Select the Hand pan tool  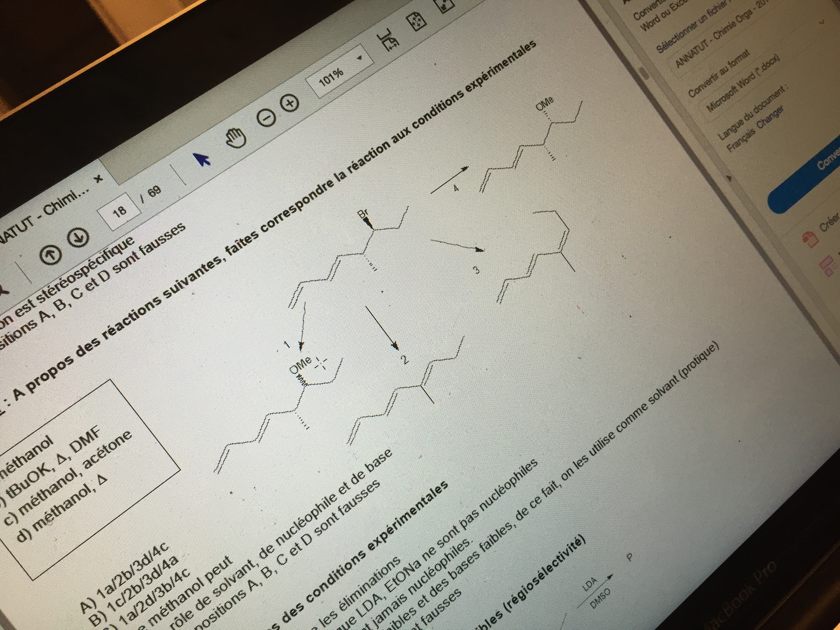click(x=236, y=137)
